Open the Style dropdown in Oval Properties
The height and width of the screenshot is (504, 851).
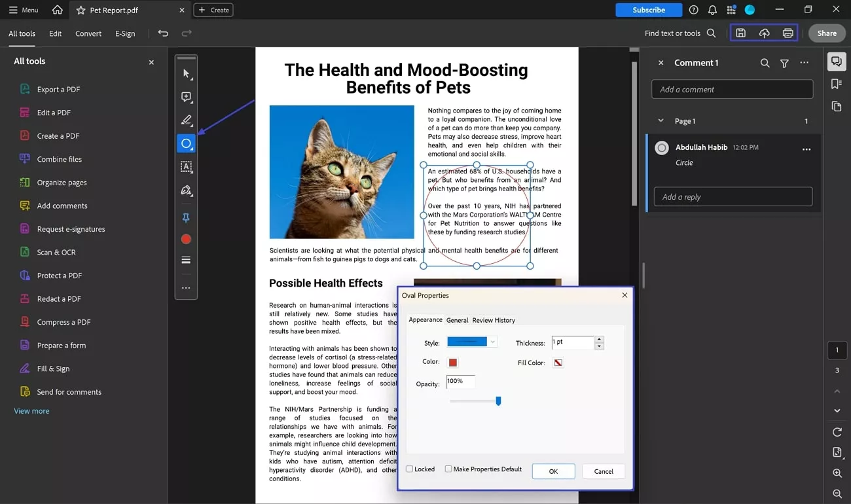(x=492, y=341)
